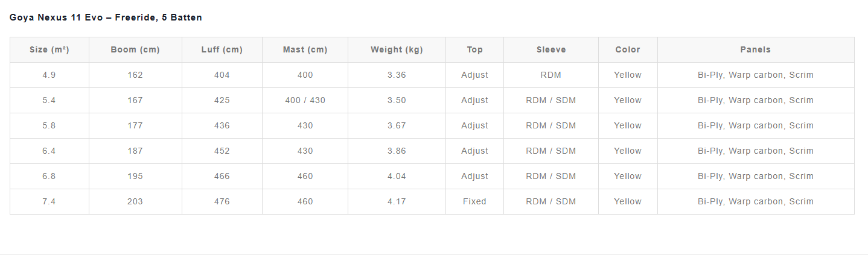Screen dimensions: 868x261
Task: Click the Boom (cm) column header
Action: pyautogui.click(x=135, y=50)
